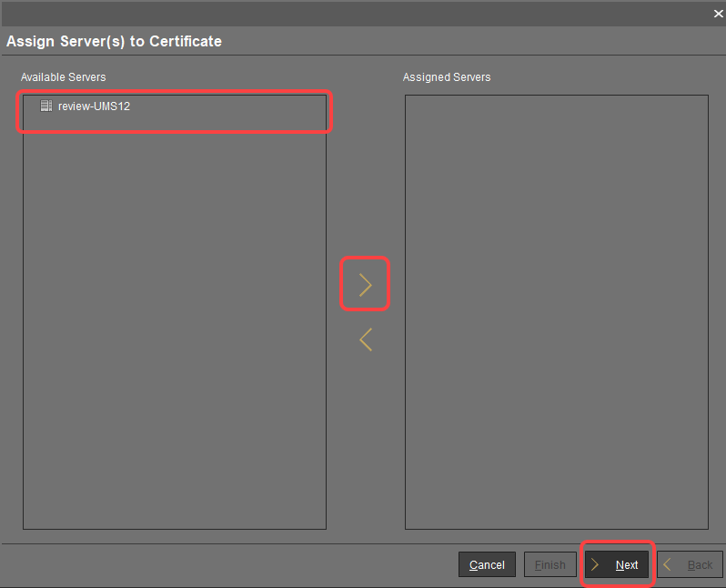The height and width of the screenshot is (588, 726).
Task: Click empty footer space left of Cancel
Action: coord(227,564)
